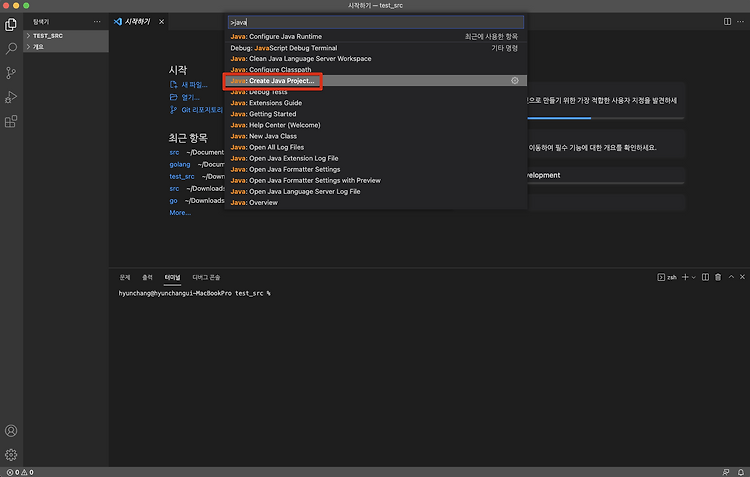Click the 새 파일... link
Screen dimensions: 750x477
pyautogui.click(x=194, y=85)
